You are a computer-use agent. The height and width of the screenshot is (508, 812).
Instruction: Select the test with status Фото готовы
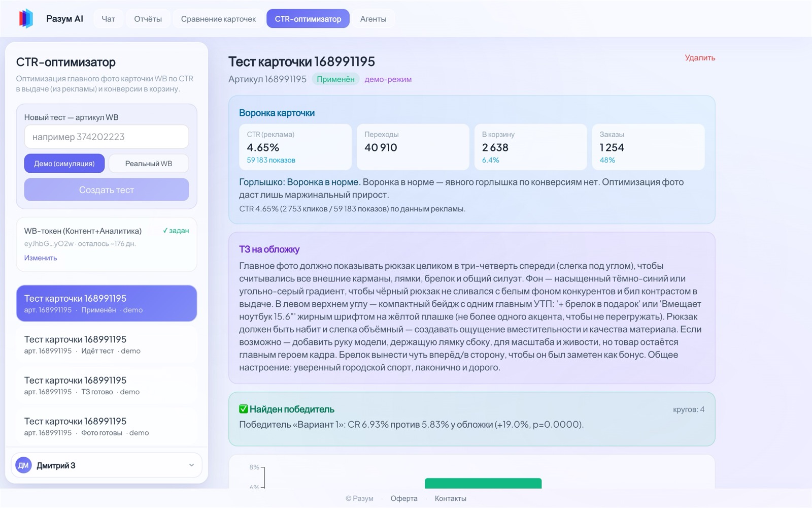[x=107, y=427]
